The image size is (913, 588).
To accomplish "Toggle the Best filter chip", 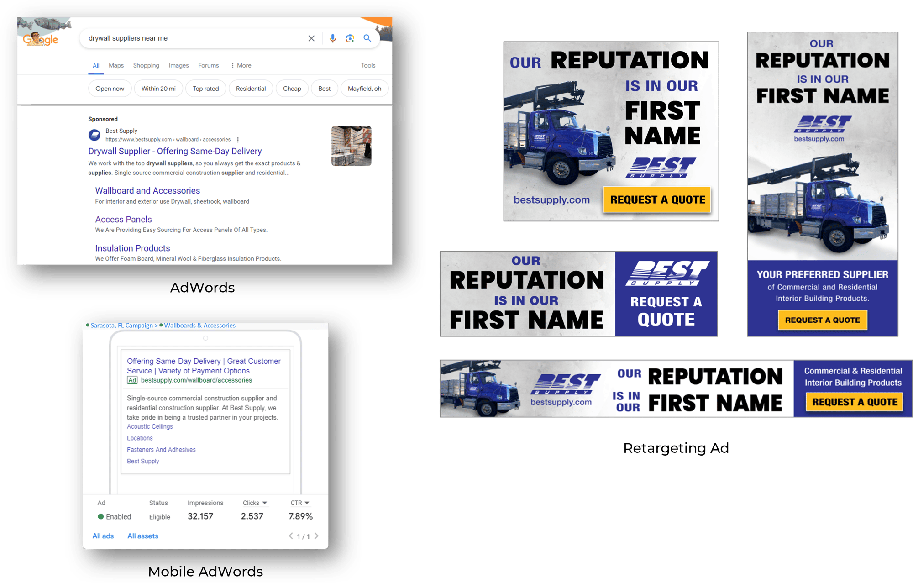I will [324, 88].
